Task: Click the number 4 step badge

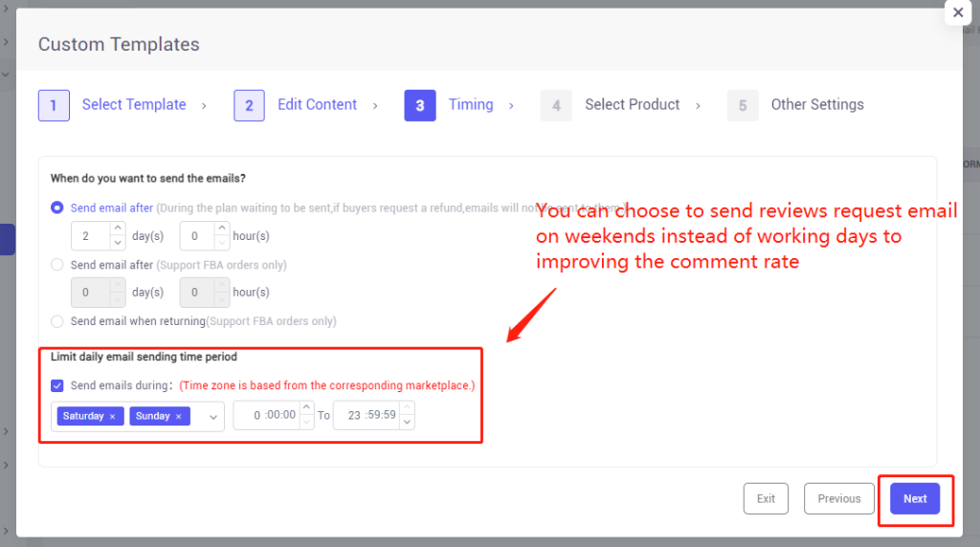Action: point(556,105)
